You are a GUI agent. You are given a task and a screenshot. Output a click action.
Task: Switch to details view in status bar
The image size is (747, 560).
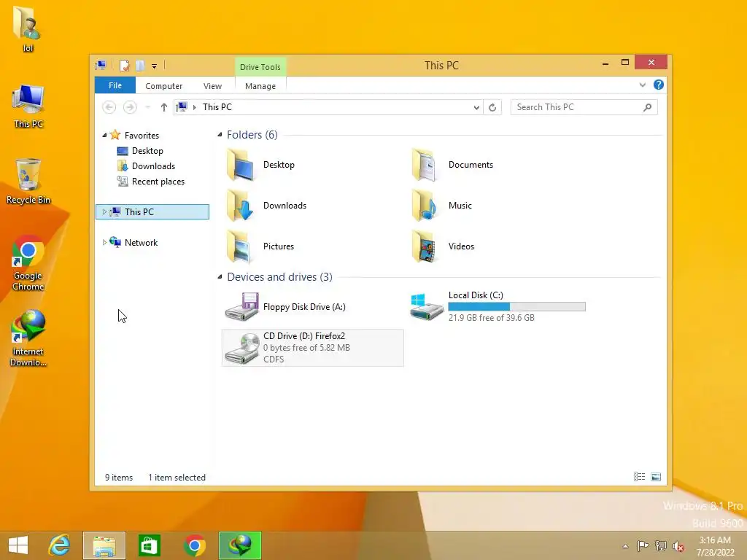[639, 477]
